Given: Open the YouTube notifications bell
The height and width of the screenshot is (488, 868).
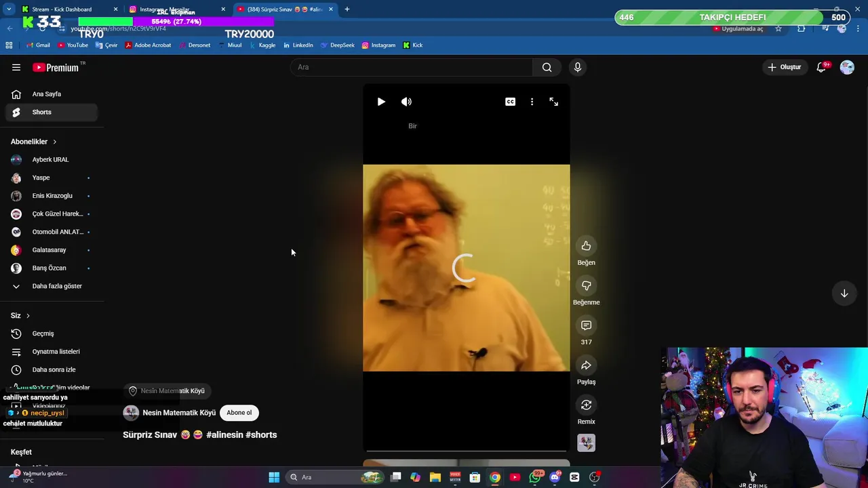Looking at the screenshot, I should tap(822, 67).
